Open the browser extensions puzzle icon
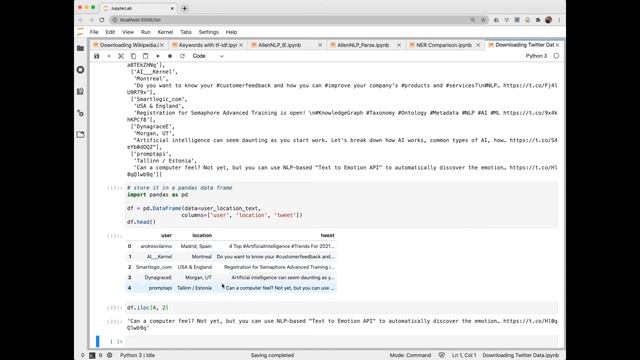 click(538, 20)
